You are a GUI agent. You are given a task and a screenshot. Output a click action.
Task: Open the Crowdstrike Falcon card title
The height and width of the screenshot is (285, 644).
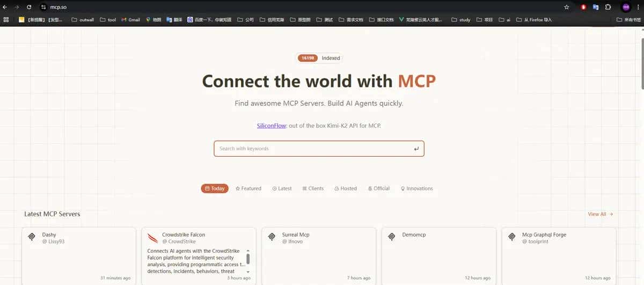click(x=184, y=235)
